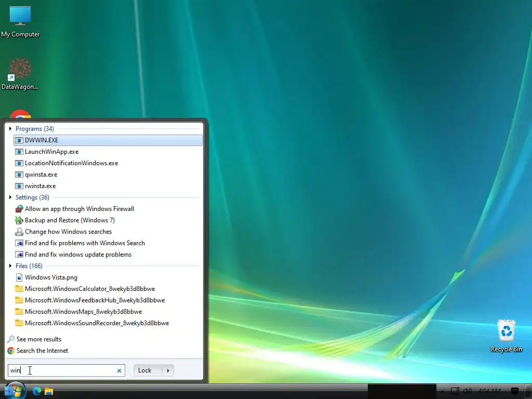Click the Lock button
This screenshot has height=399, width=532.
(x=149, y=370)
